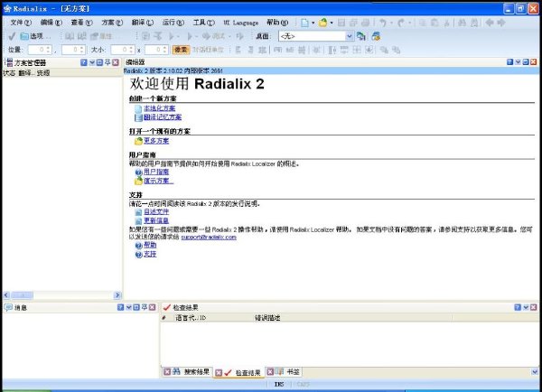Open help for the 方案管理器 panel

pos(84,62)
